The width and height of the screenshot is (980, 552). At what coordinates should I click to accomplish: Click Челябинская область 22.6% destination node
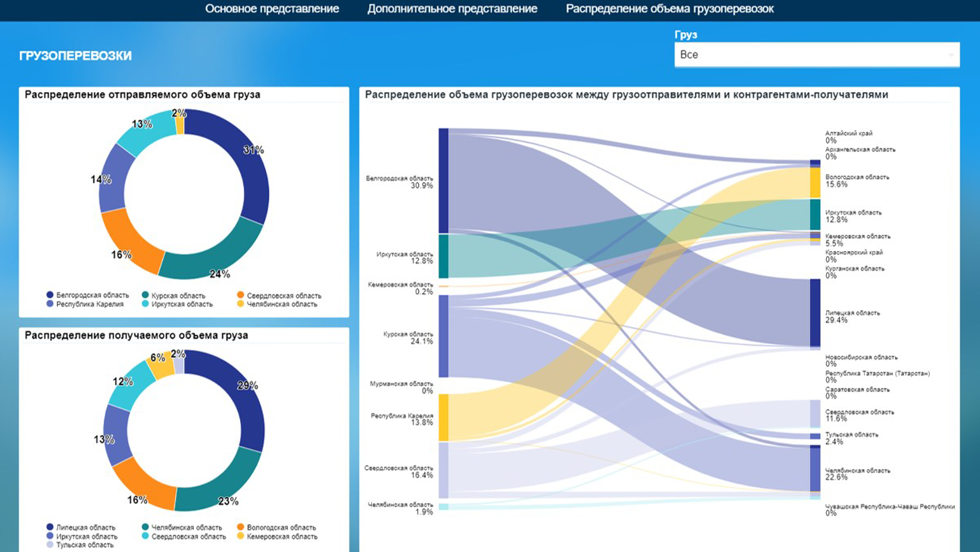(x=815, y=468)
